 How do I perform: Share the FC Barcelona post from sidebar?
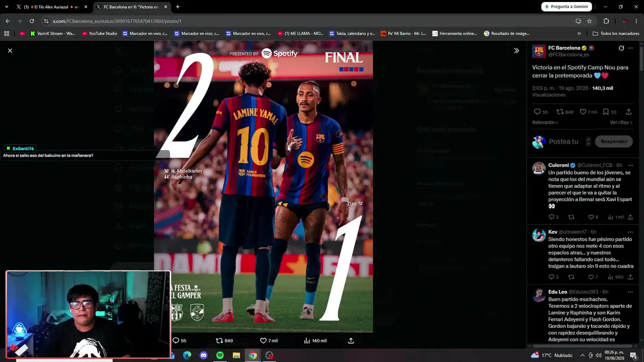coord(628,112)
